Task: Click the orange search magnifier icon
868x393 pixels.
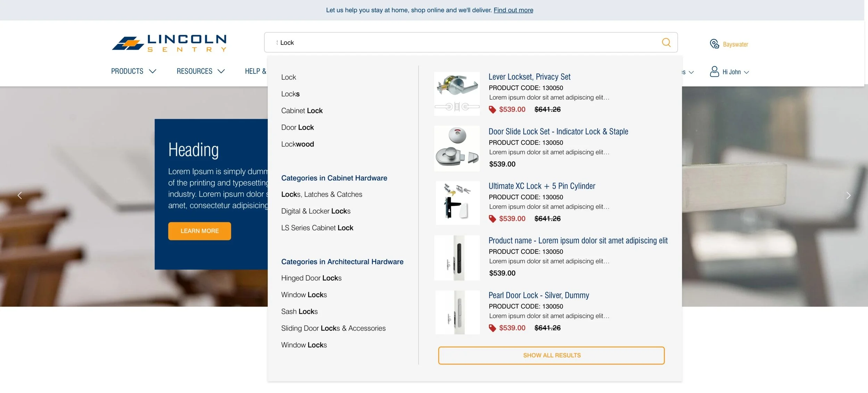Action: 666,42
